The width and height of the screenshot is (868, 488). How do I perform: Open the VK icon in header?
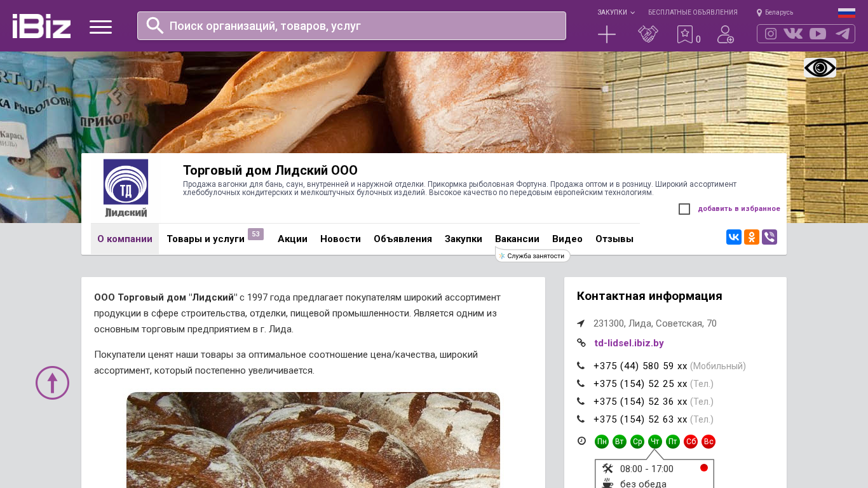coord(793,34)
